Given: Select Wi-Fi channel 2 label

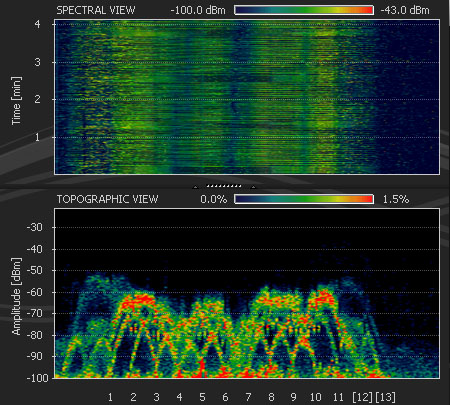Looking at the screenshot, I should tap(133, 397).
